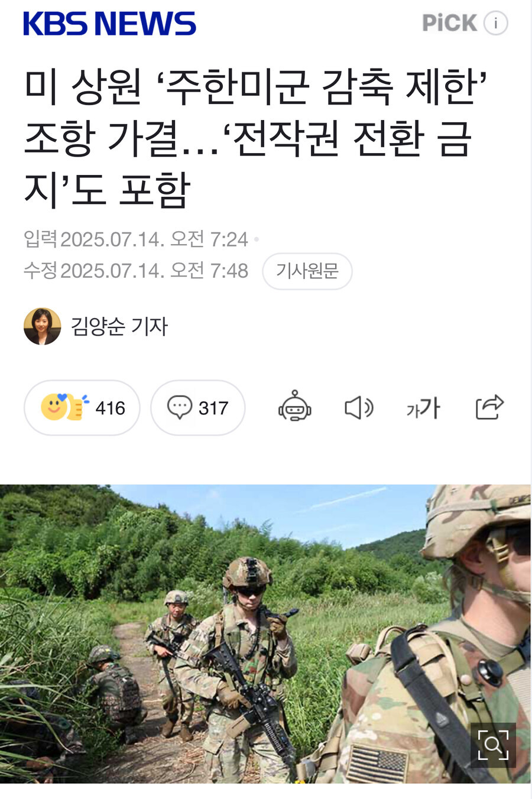Tap the article headline text
Screen dimensions: 532x799
(x=255, y=138)
